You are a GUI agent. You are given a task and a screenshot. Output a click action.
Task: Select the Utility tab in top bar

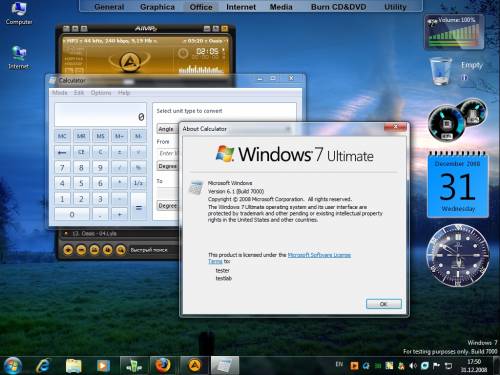pos(395,7)
